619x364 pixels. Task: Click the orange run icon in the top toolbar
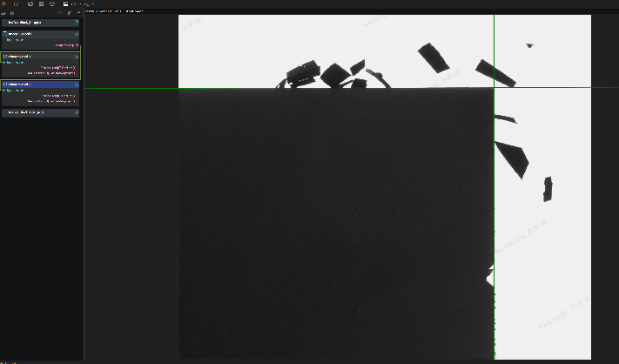[4, 4]
